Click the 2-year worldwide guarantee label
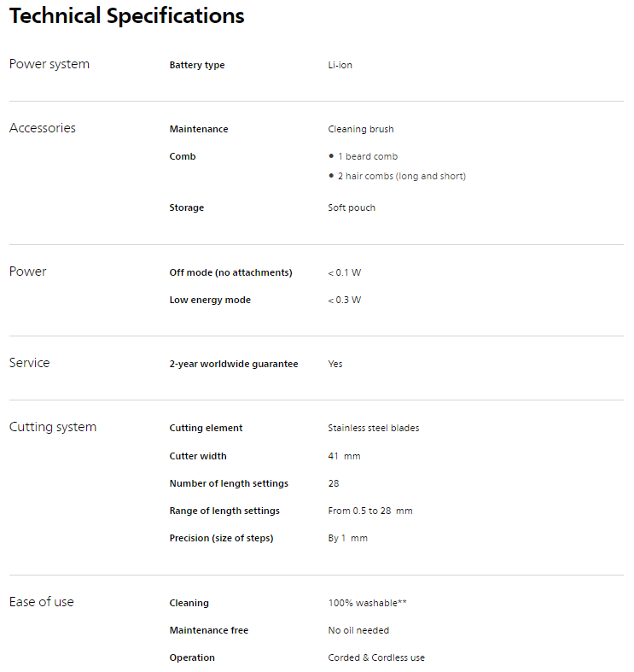The image size is (634, 672). click(x=234, y=365)
